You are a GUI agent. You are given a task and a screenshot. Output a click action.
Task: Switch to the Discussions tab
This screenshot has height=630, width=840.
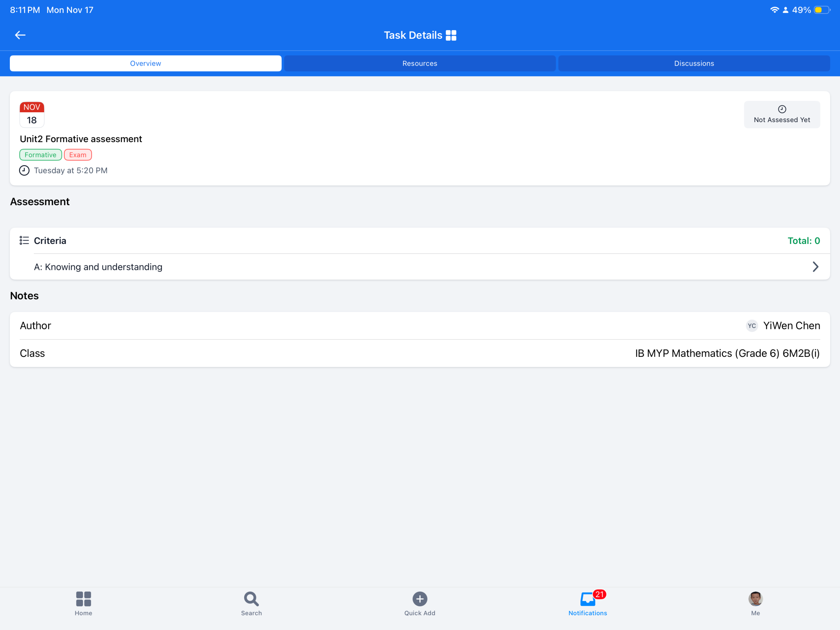694,63
